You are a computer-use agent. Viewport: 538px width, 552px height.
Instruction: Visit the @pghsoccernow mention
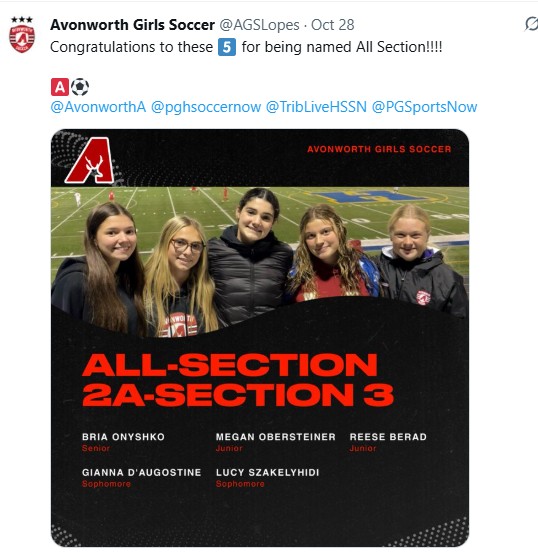(x=206, y=107)
